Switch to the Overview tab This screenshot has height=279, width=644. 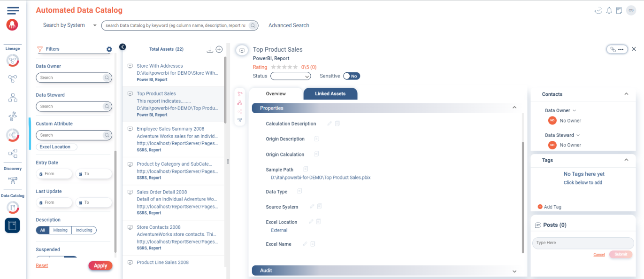[x=276, y=94]
